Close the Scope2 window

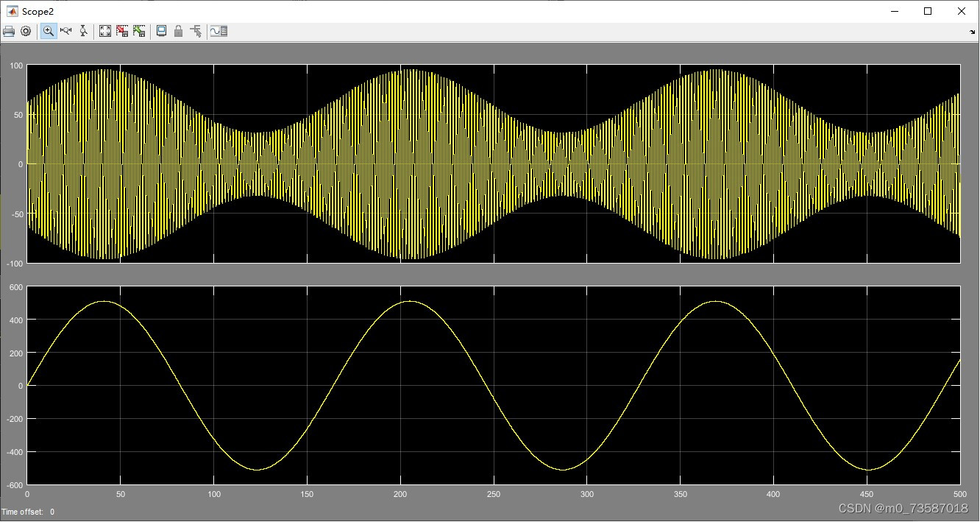pos(962,11)
